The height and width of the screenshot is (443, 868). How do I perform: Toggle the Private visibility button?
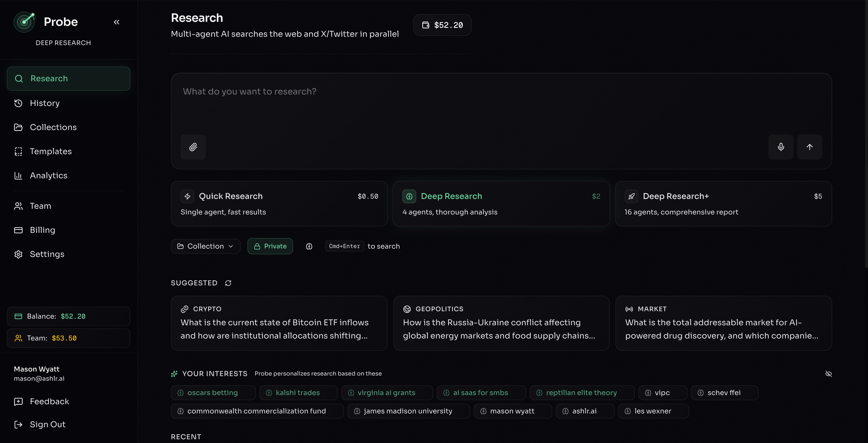(x=270, y=246)
